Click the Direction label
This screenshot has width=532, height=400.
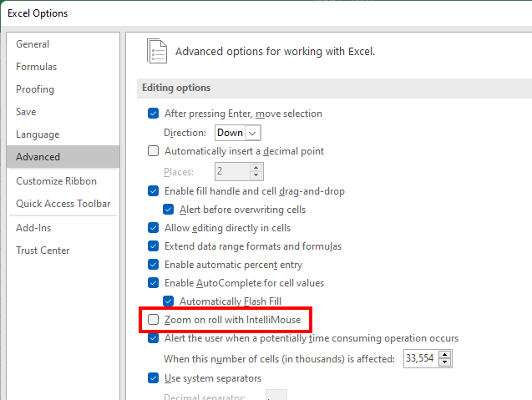click(185, 133)
